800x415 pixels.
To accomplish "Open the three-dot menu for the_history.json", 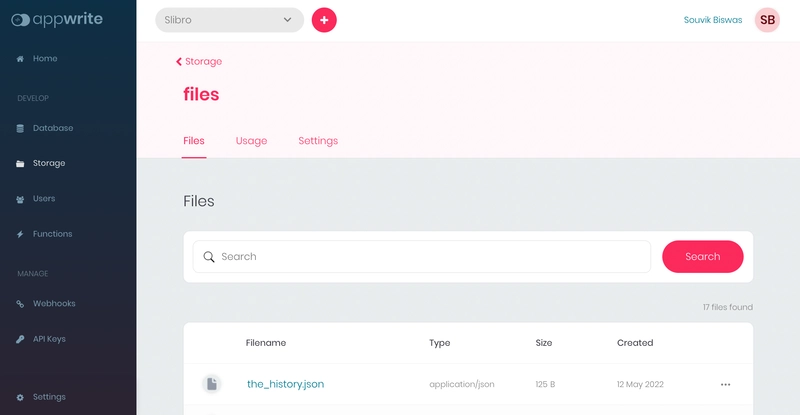I will [725, 384].
